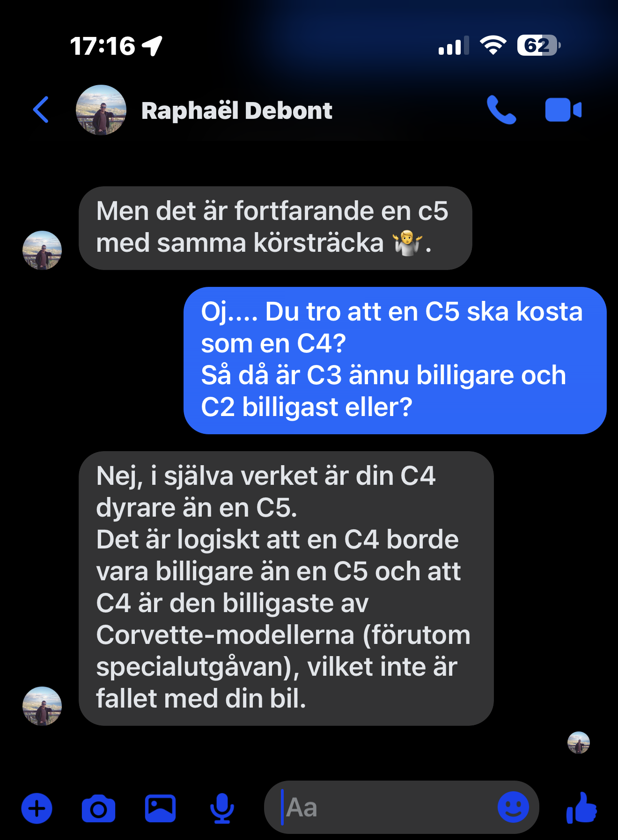This screenshot has height=840, width=618.
Task: Tap the battery indicator showing 62
Action: (x=539, y=45)
